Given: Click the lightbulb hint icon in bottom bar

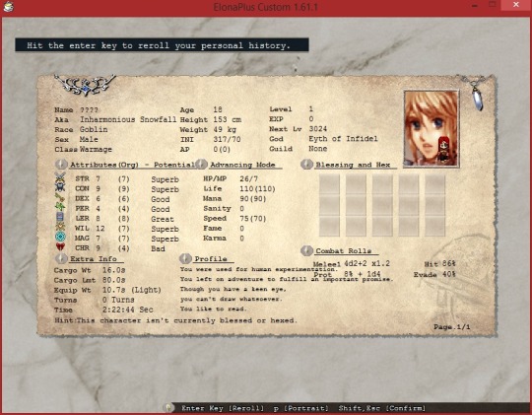Looking at the screenshot, I should tap(168, 407).
